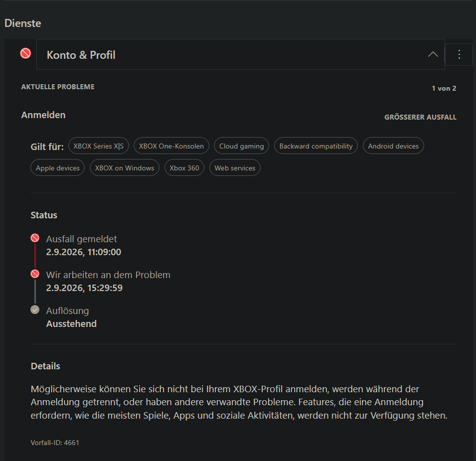Click the Ausstehend resolution status
Screen dimensions: 476x461
click(x=71, y=324)
